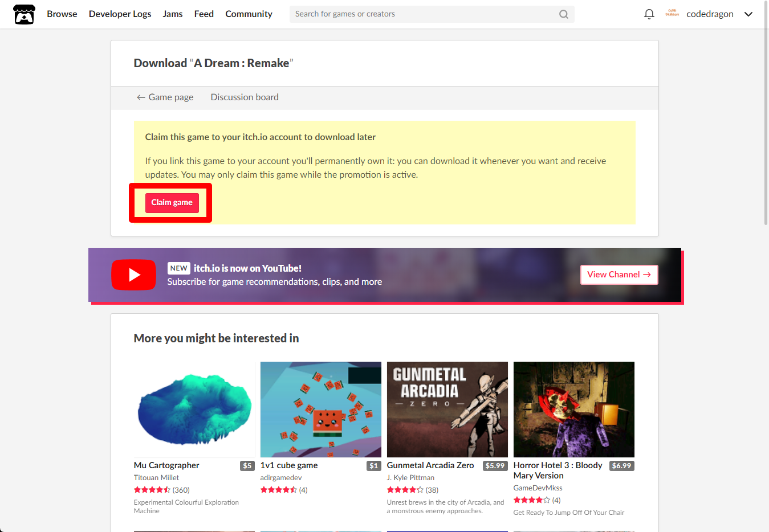Click the $5 price tag on Mu Cartographer
The height and width of the screenshot is (532, 769).
pos(247,466)
